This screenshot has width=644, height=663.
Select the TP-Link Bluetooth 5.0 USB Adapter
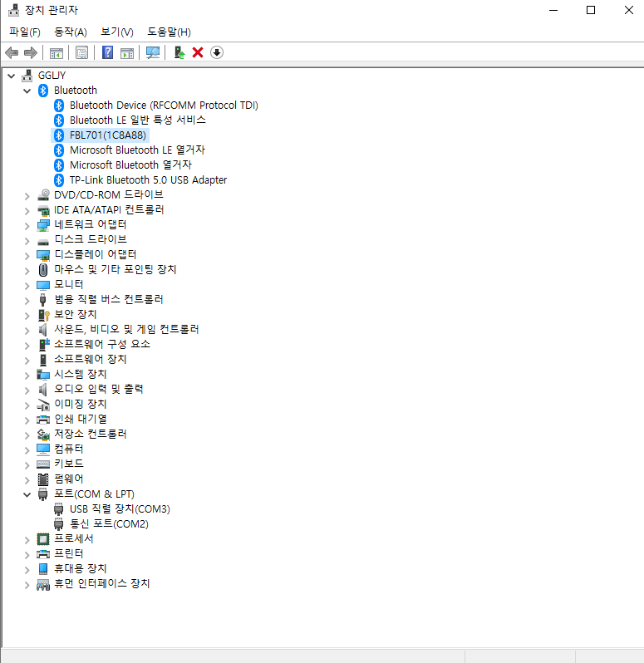coord(148,179)
